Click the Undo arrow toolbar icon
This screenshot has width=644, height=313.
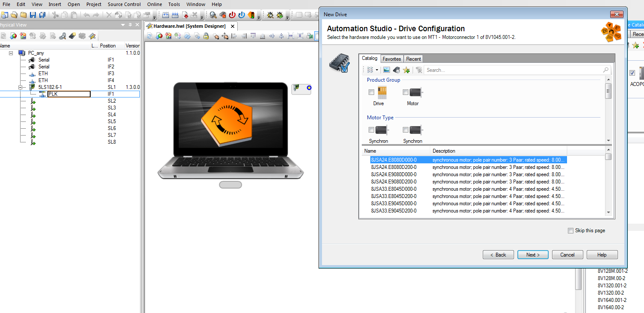coord(87,15)
